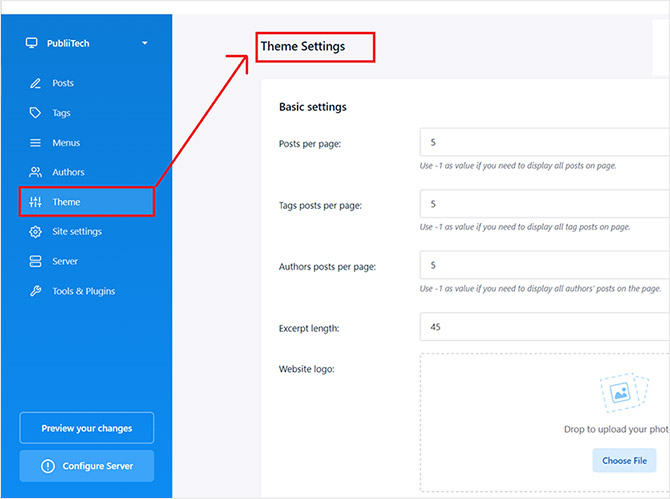Click the monitor icon next to PubliTech
The image size is (670, 499).
click(32, 43)
